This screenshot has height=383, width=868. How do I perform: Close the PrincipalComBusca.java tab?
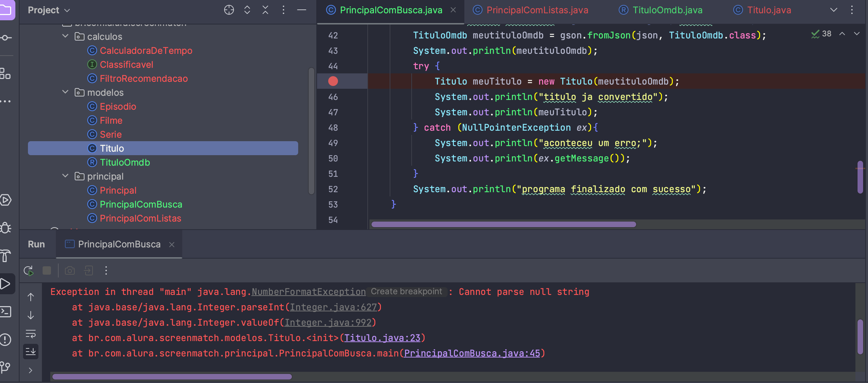coord(453,10)
